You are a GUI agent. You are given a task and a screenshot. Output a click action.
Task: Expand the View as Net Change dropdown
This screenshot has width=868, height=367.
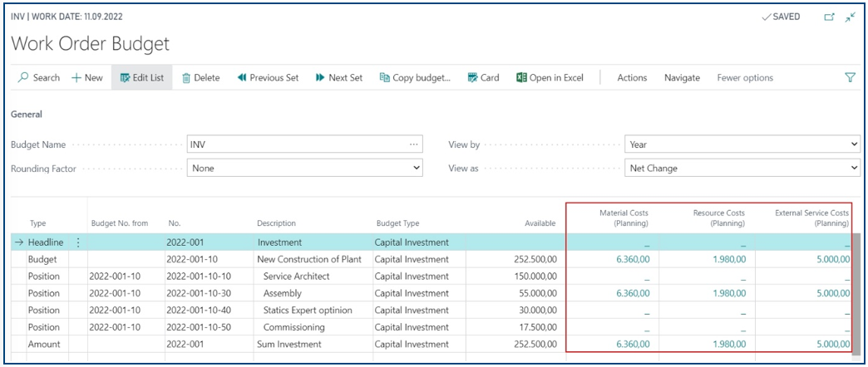(x=853, y=168)
